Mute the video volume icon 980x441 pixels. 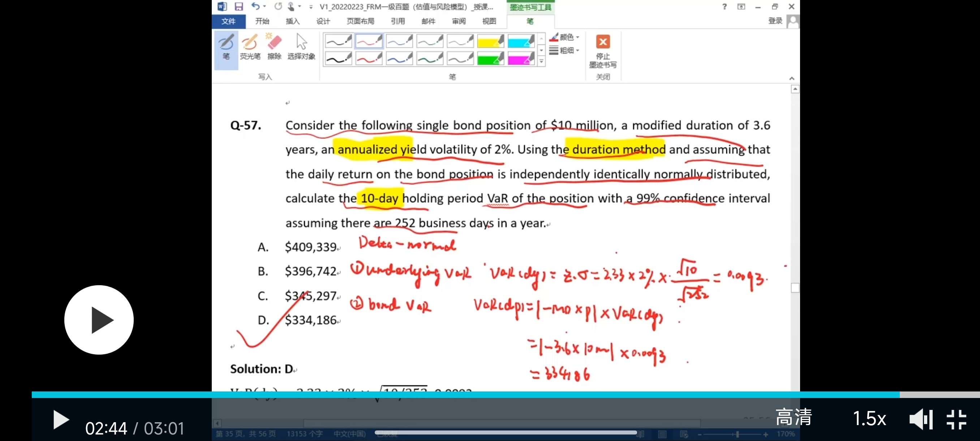click(921, 419)
